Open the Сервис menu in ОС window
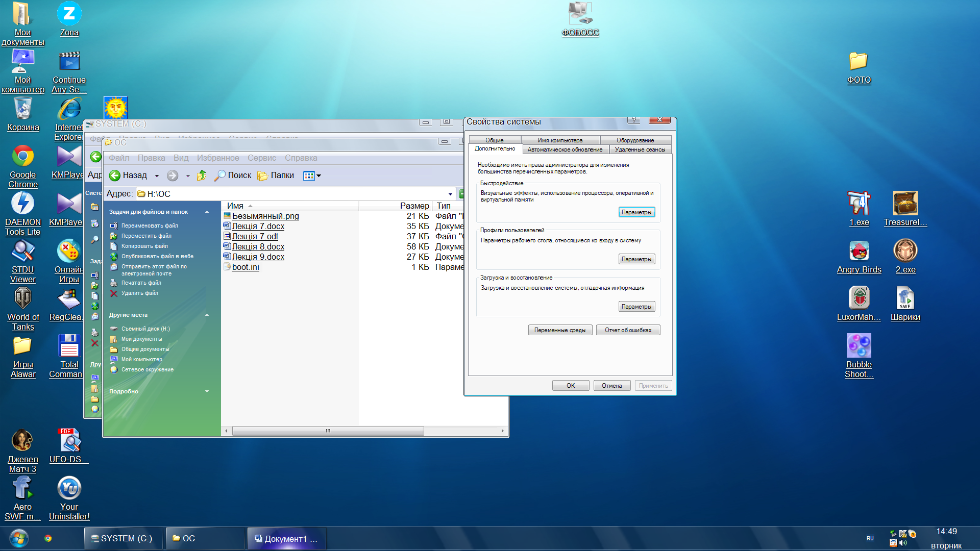Image resolution: width=980 pixels, height=551 pixels. [261, 158]
